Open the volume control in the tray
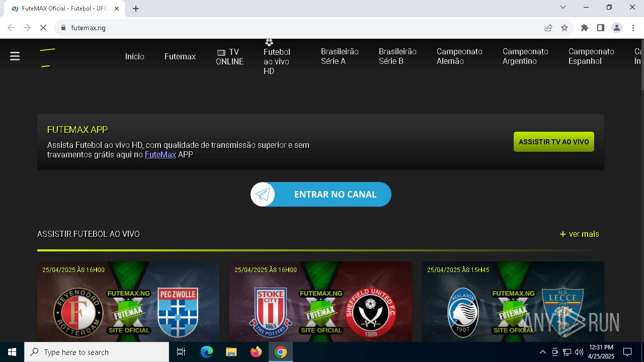Screen dimensions: 644x362 tap(579, 352)
